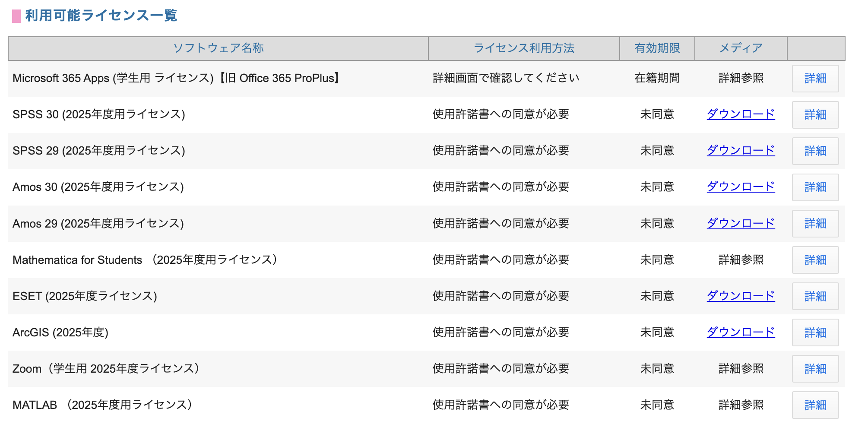Select the ESET (2025年度ライセンス) name
868x437 pixels.
85,296
